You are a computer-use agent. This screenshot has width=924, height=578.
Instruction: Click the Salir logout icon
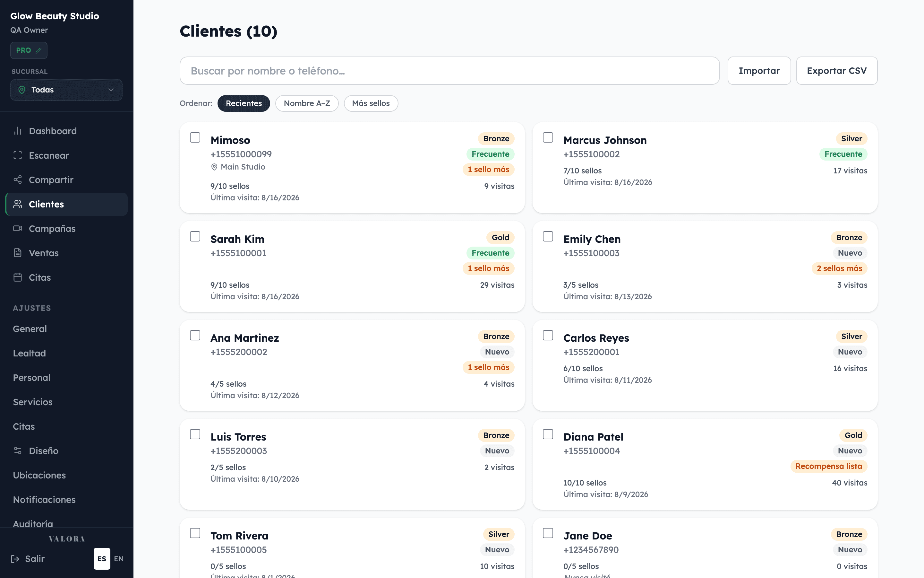tap(15, 559)
